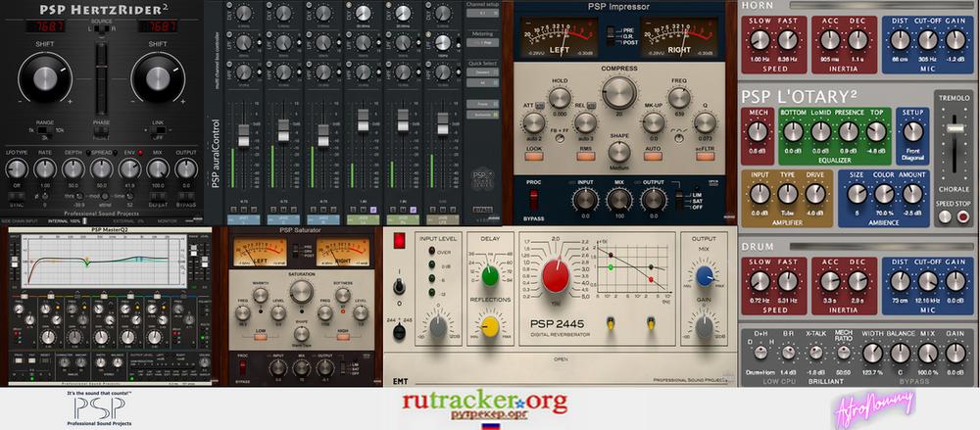The image size is (980, 430).
Task: Click the yellow REFLECTIONS knob in PSP 2445
Action: (489, 325)
